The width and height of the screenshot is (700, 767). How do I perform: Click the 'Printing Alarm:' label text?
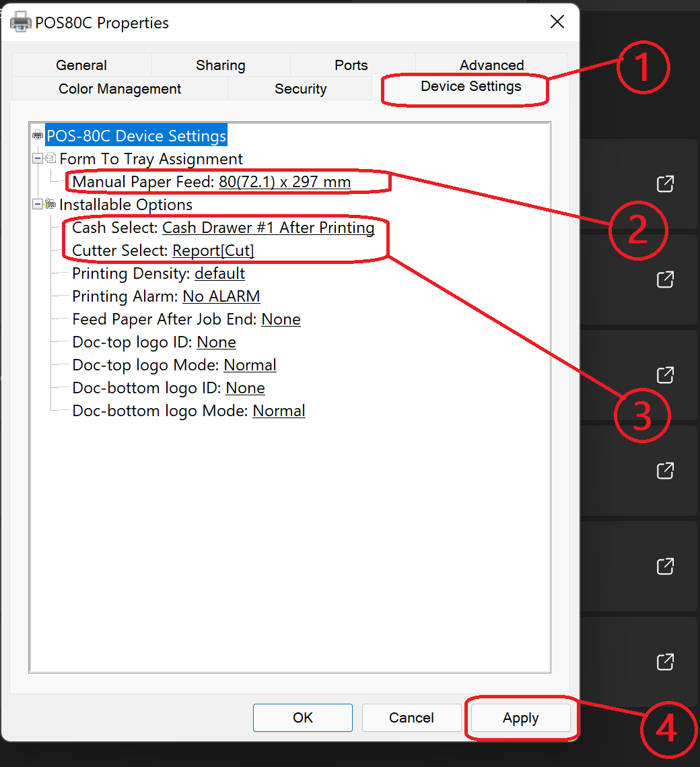click(125, 296)
